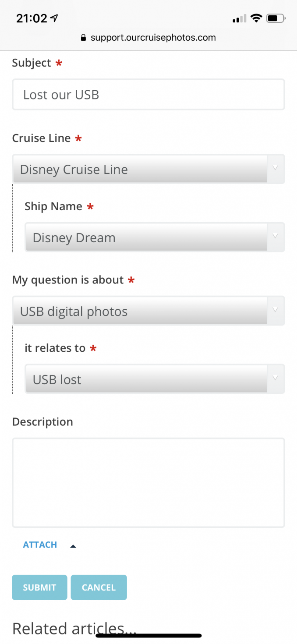This screenshot has height=644, width=297.
Task: Tap the support.ourcruisephotos.com address bar
Action: pos(148,38)
